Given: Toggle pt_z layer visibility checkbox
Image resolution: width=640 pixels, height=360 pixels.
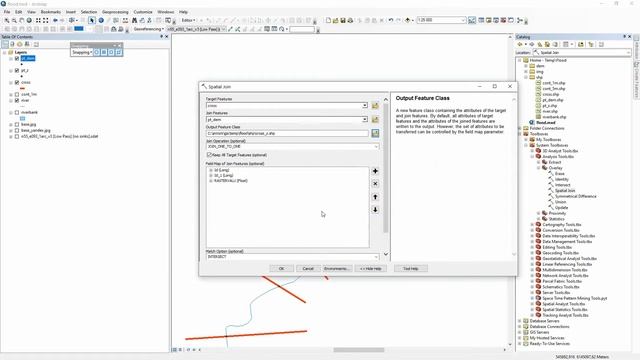Looking at the screenshot, I should (x=17, y=71).
